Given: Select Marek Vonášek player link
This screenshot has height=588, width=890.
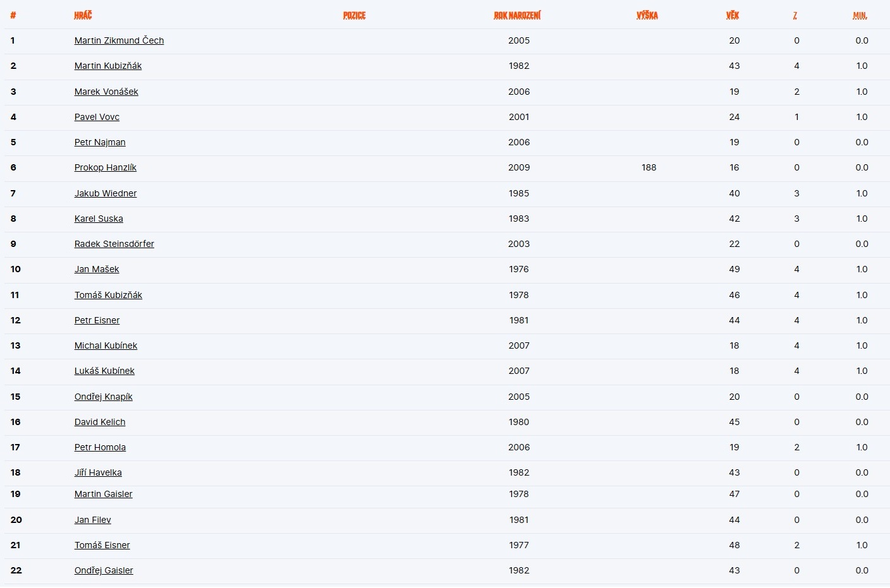Looking at the screenshot, I should [106, 92].
